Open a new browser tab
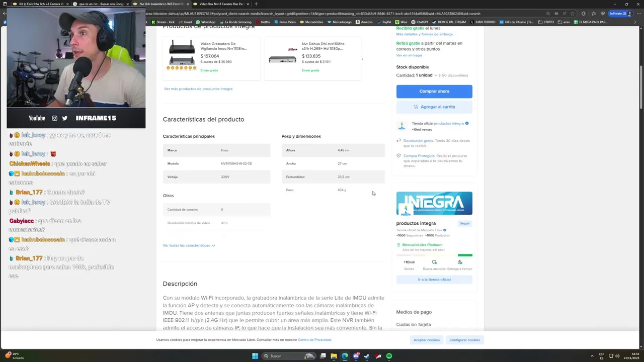The width and height of the screenshot is (644, 362). tap(256, 4)
